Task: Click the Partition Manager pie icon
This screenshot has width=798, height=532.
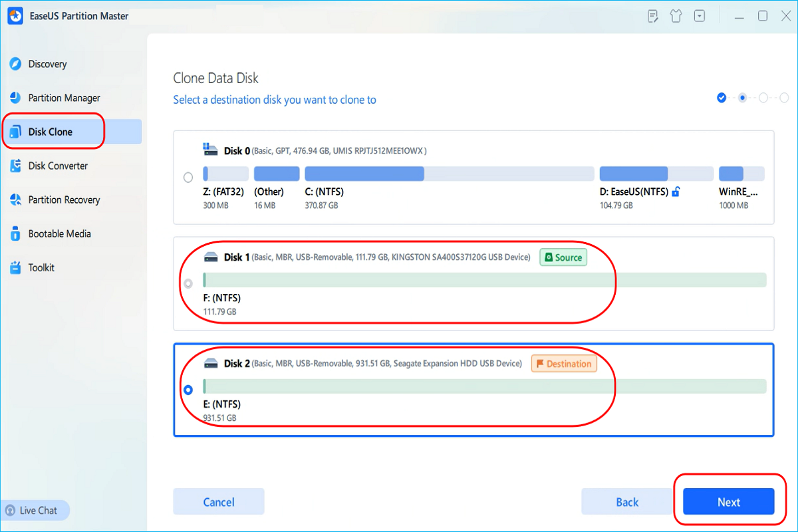Action: (15, 98)
